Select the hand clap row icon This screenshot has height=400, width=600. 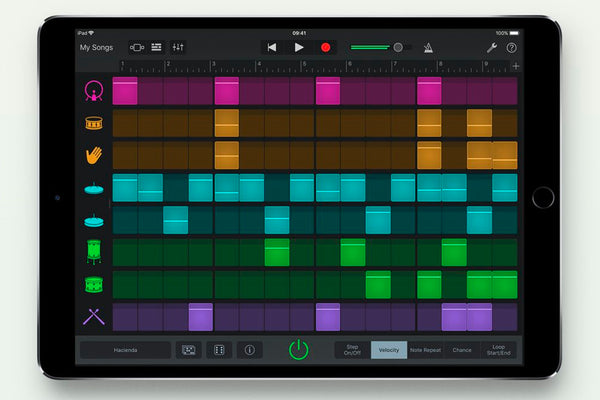click(x=93, y=155)
